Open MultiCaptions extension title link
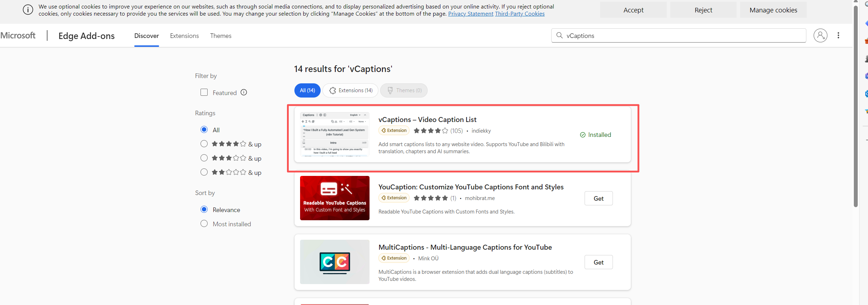Screen dimensions: 868x305 [x=465, y=247]
